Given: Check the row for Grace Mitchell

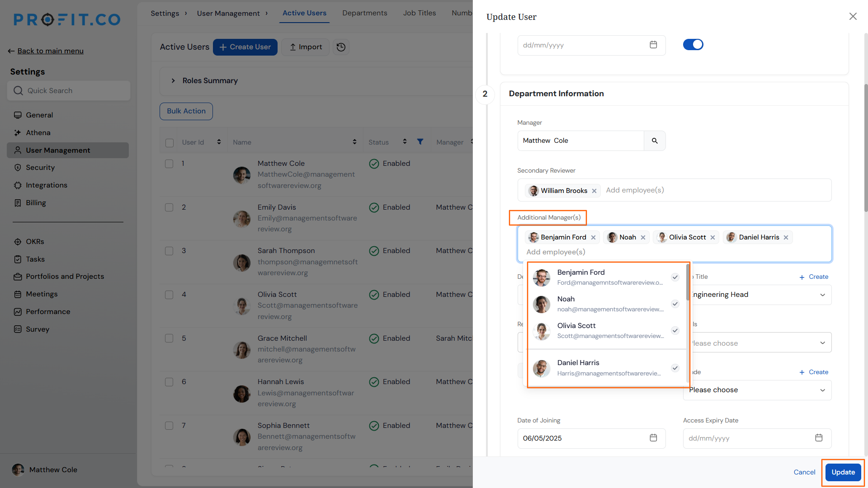Looking at the screenshot, I should coord(169,338).
